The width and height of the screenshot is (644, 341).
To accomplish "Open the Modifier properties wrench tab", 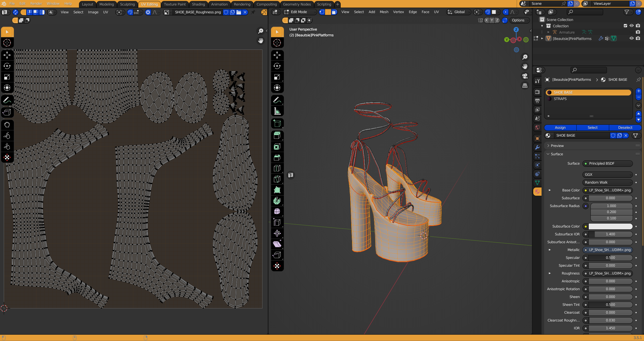I will point(538,147).
